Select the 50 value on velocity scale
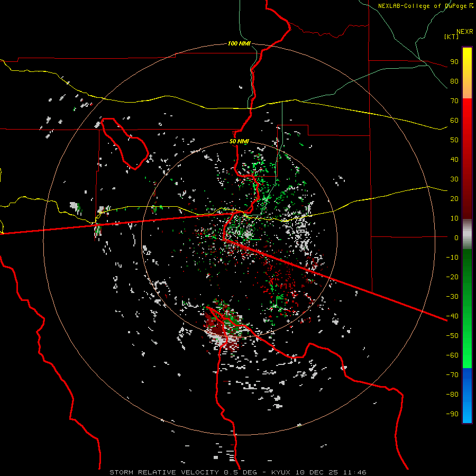Image resolution: width=476 pixels, height=476 pixels. (454, 140)
